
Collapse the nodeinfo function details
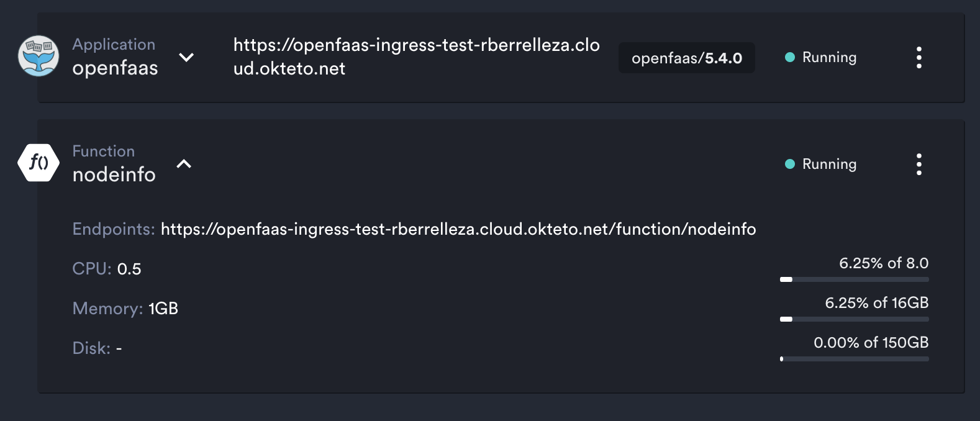(184, 164)
